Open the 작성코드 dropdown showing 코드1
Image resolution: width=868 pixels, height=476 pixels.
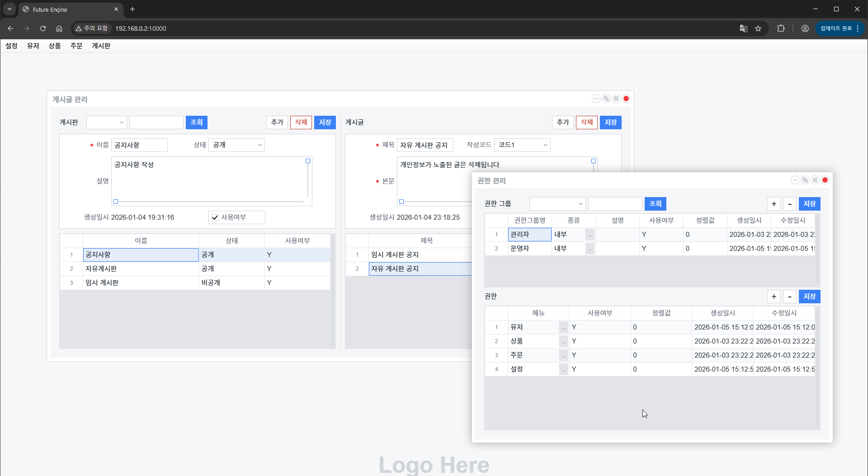pyautogui.click(x=522, y=145)
